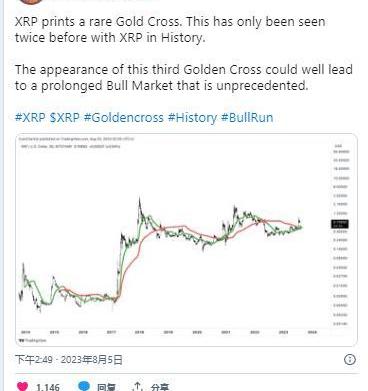The width and height of the screenshot is (368, 391).
Task: Click the TradingView logo in chart
Action: pos(33,340)
